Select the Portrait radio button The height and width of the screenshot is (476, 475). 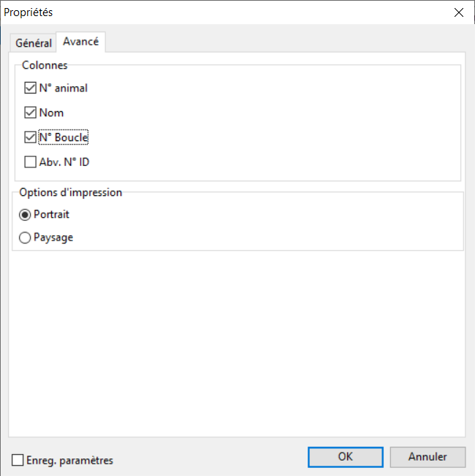(25, 215)
